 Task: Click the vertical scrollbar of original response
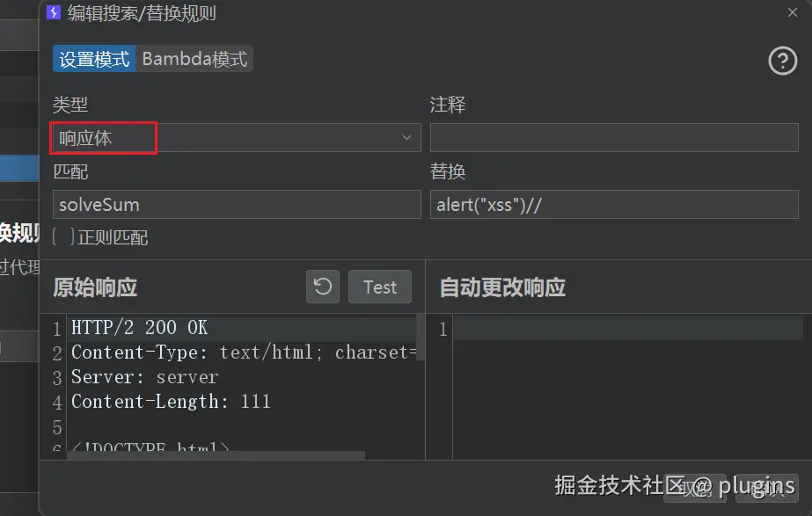pyautogui.click(x=421, y=338)
